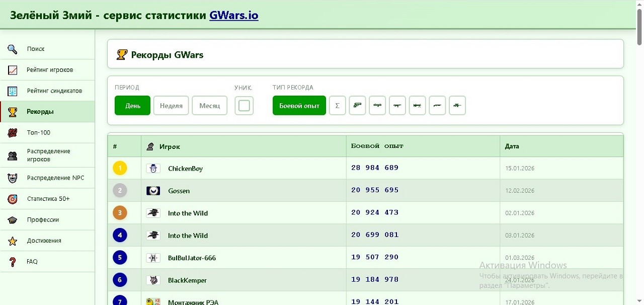Click the player icon in the Игрок column header

[150, 146]
